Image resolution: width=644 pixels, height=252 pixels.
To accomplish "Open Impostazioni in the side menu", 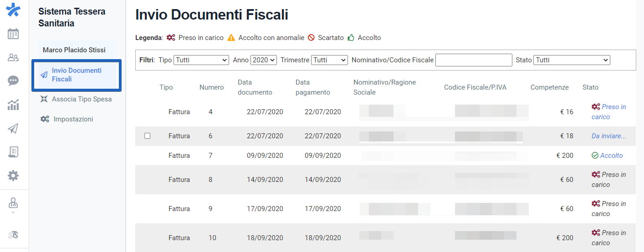I will click(x=73, y=119).
